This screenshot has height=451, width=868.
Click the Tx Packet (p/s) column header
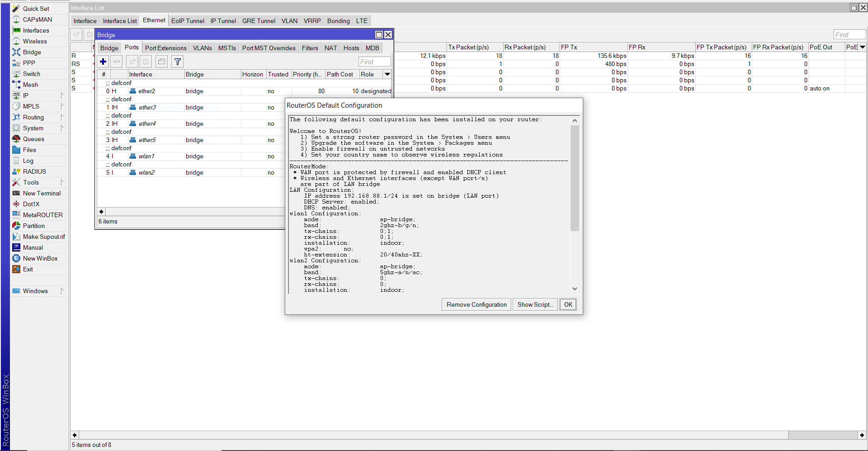pyautogui.click(x=475, y=47)
